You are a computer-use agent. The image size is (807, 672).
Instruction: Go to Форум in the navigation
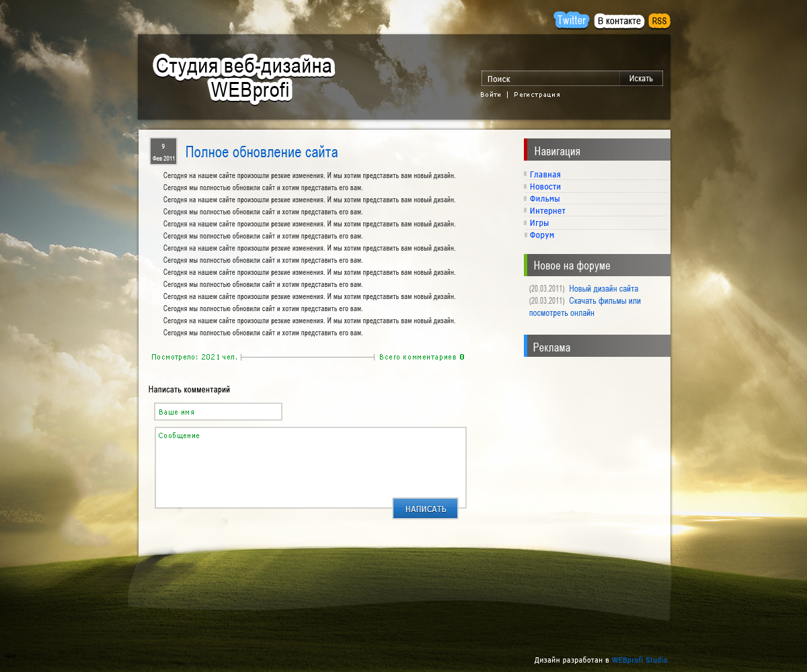click(542, 235)
